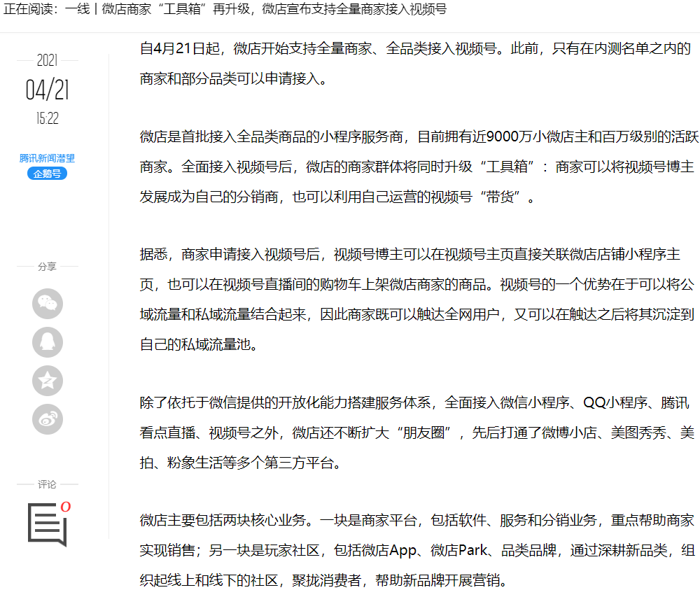Share to Weibo icon
This screenshot has width=700, height=590.
click(48, 419)
